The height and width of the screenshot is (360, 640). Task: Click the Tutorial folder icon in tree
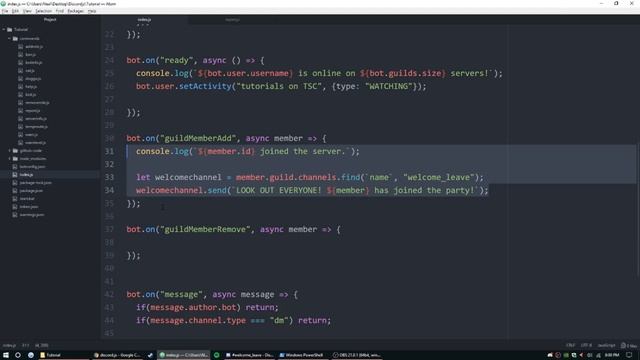point(10,29)
